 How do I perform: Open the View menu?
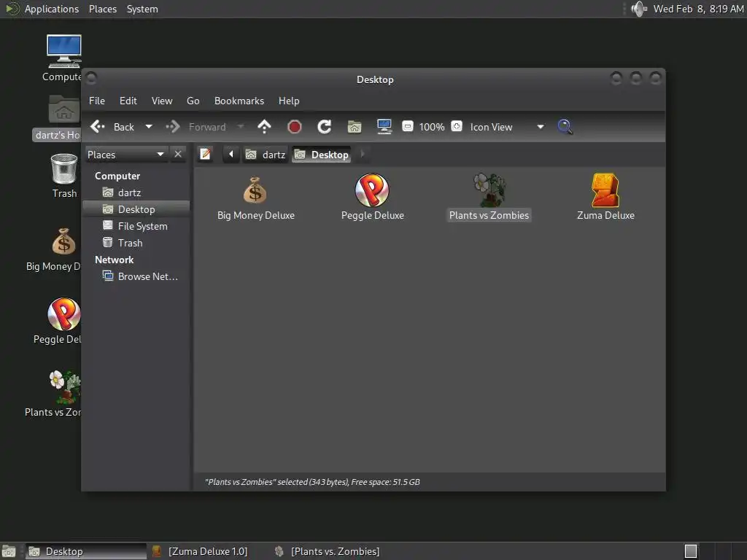pyautogui.click(x=162, y=101)
